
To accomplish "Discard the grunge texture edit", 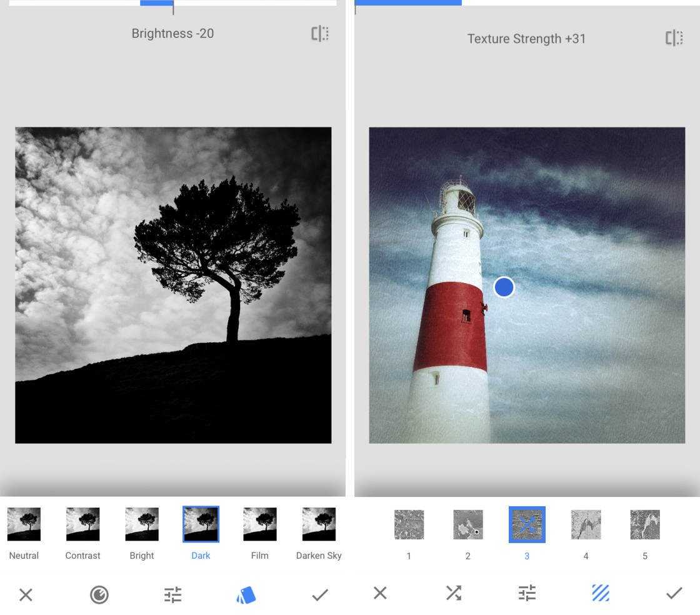I will 380,592.
